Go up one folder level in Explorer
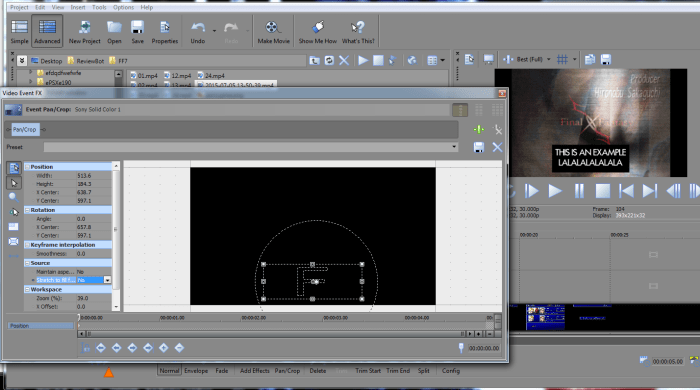 click(314, 60)
